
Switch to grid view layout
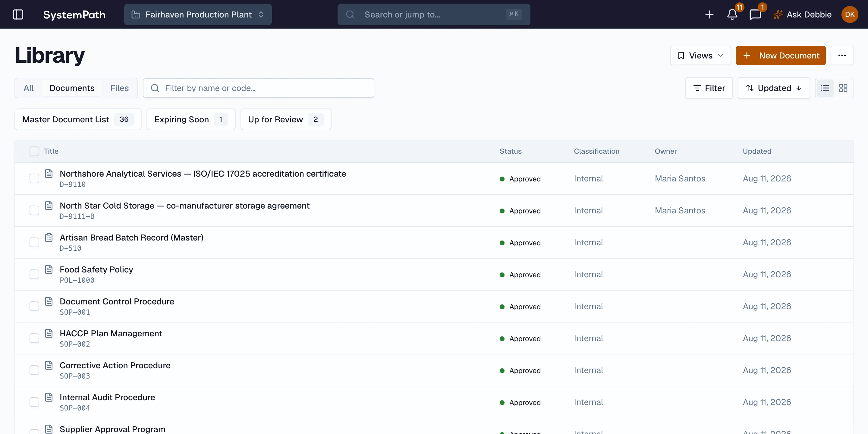click(843, 88)
